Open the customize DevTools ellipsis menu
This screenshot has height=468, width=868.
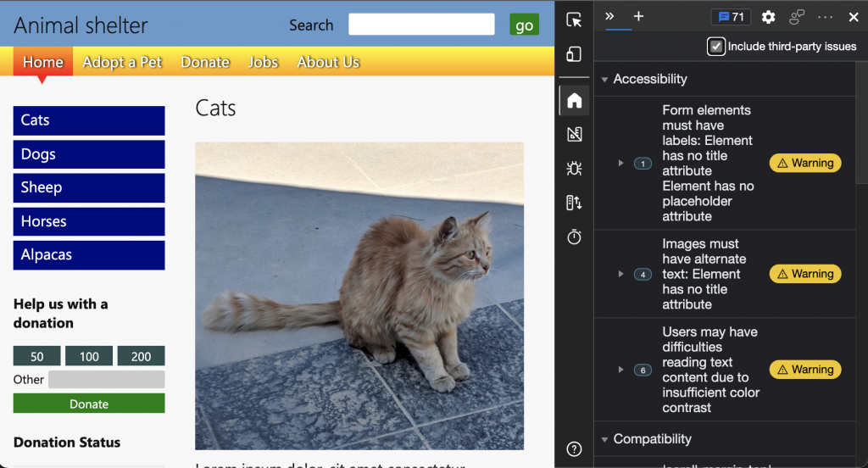pos(826,17)
